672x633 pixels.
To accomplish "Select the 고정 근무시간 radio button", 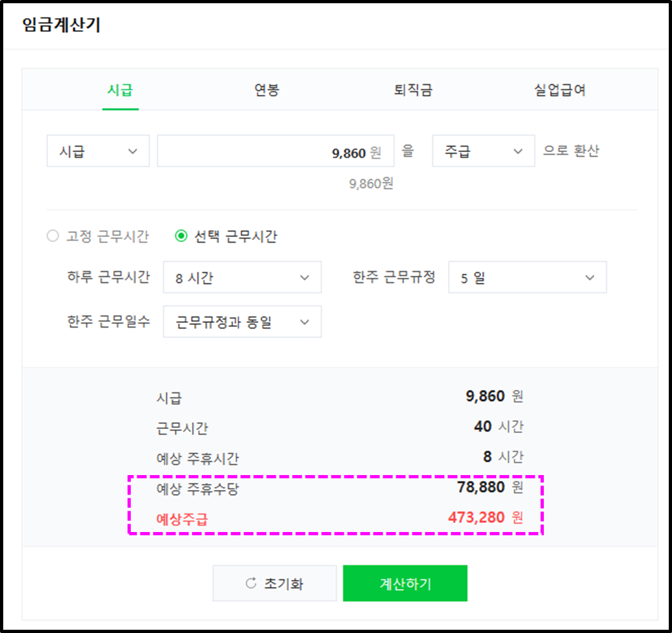I will pos(52,236).
